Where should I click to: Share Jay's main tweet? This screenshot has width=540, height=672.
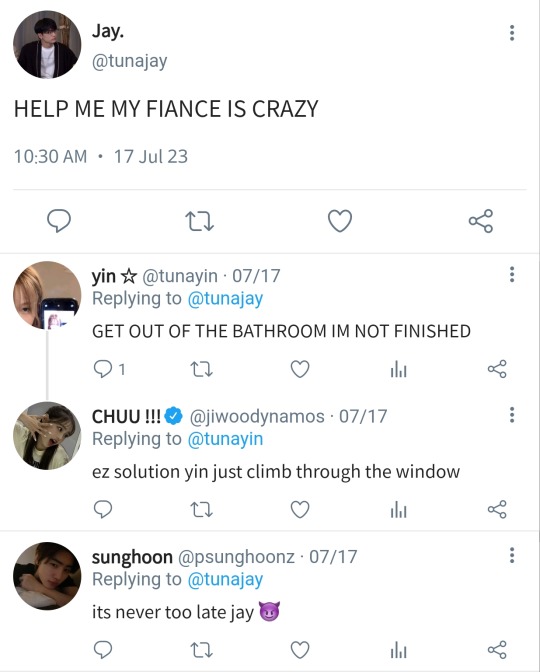click(481, 221)
